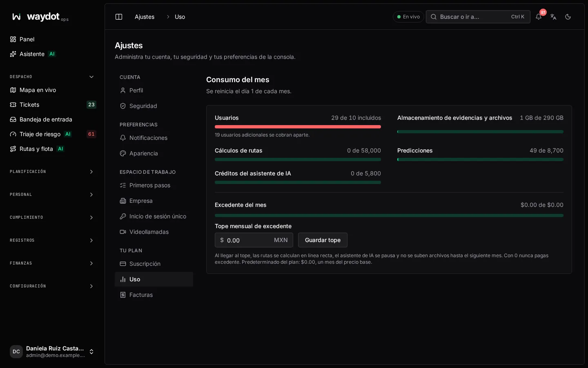Open Empresa settings
Image resolution: width=588 pixels, height=368 pixels.
pos(154,201)
